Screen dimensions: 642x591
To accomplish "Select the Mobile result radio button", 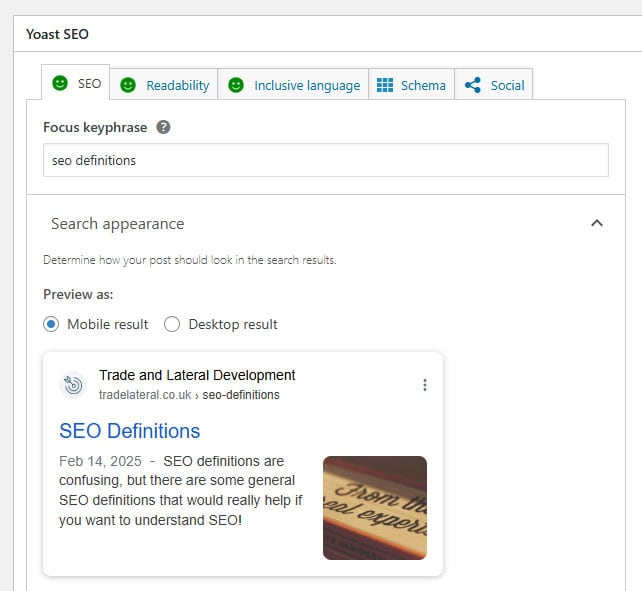I will (51, 324).
